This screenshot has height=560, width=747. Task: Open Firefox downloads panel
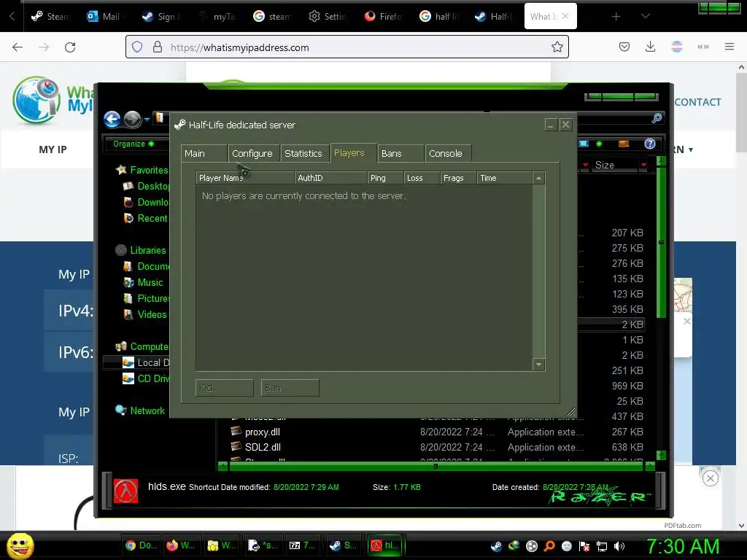[650, 47]
